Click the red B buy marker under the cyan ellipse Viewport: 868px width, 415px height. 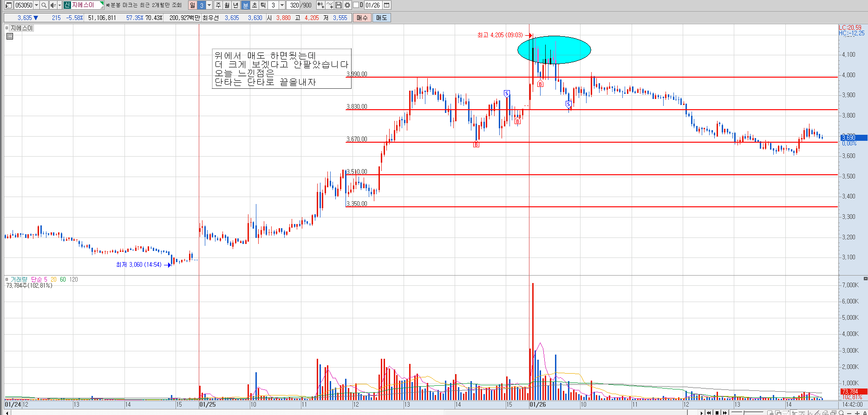(x=540, y=84)
